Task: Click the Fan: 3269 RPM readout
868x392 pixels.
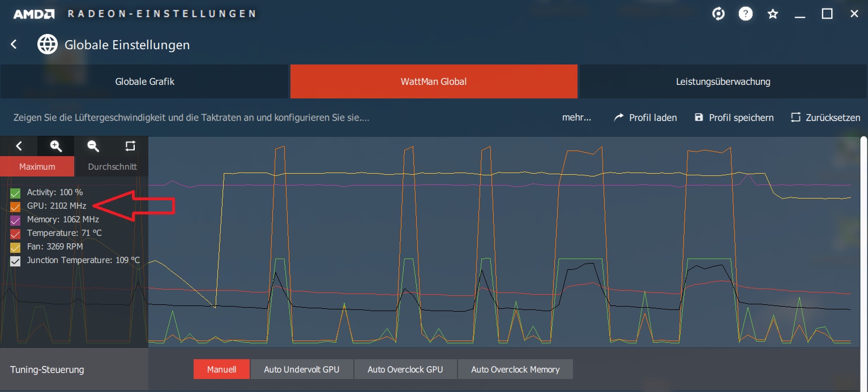Action: 55,247
